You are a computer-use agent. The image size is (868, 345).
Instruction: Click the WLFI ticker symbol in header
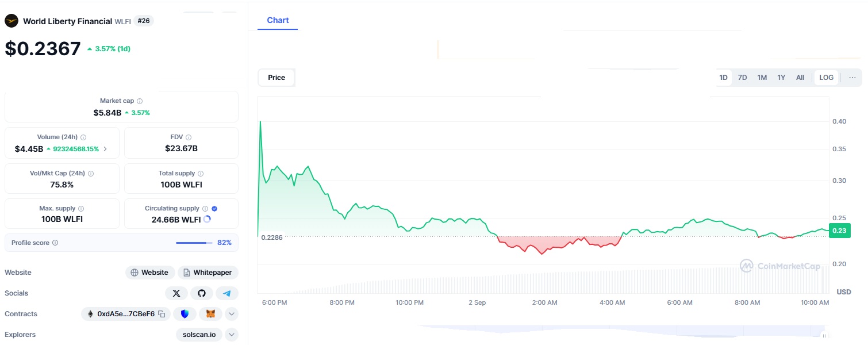122,22
